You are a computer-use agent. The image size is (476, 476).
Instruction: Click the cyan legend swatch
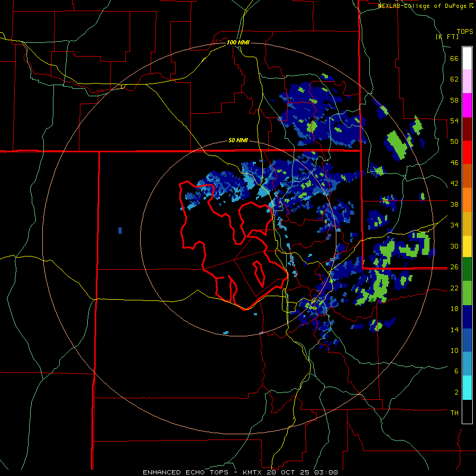pyautogui.click(x=467, y=388)
